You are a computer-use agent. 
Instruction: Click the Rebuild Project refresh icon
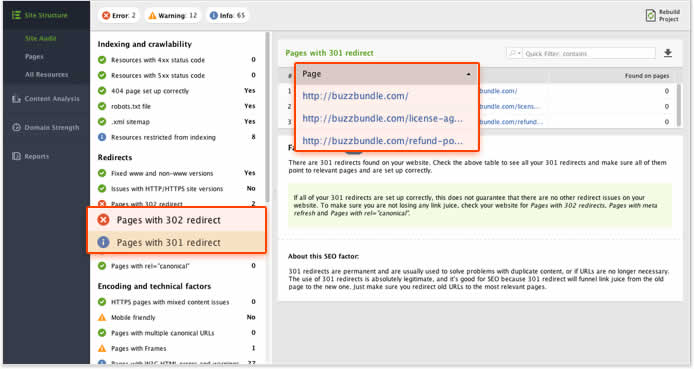click(650, 15)
